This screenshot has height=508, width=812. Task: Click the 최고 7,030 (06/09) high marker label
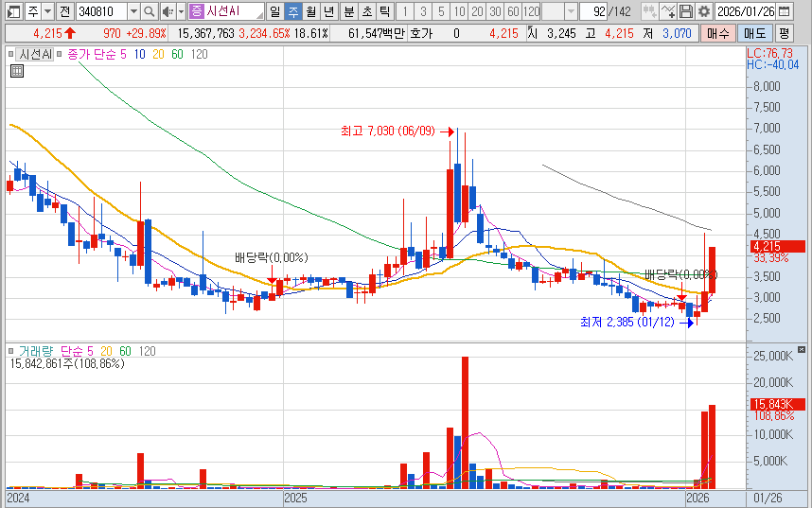coord(388,131)
